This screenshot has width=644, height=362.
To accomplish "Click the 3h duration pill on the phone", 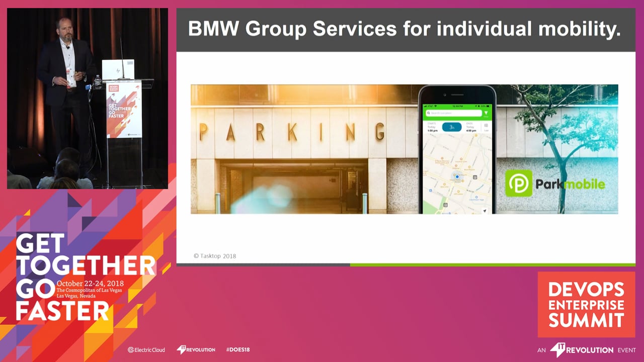I will point(452,127).
